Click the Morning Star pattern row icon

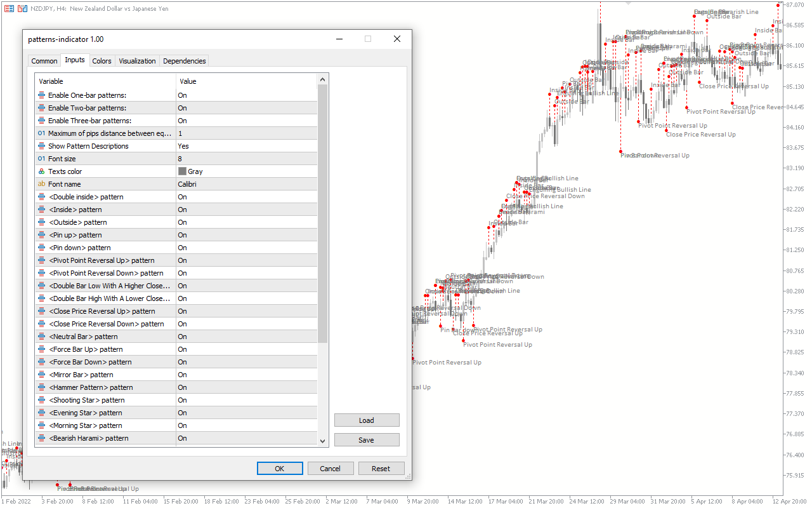click(x=42, y=425)
